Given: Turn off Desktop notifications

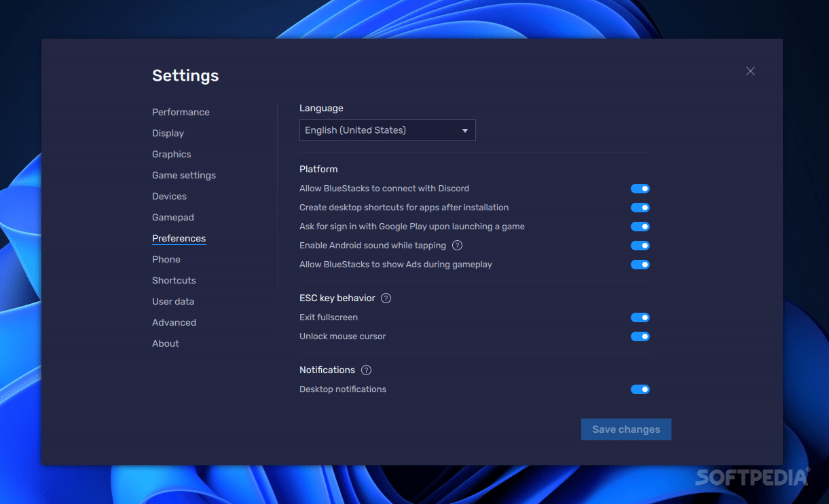Looking at the screenshot, I should tap(640, 389).
